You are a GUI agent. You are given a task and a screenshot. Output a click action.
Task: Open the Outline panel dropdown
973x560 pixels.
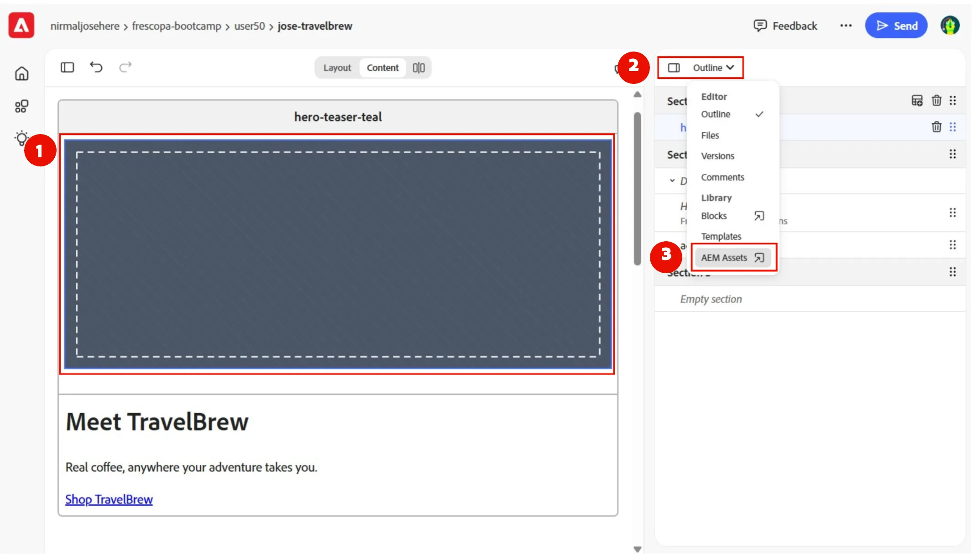pos(713,68)
